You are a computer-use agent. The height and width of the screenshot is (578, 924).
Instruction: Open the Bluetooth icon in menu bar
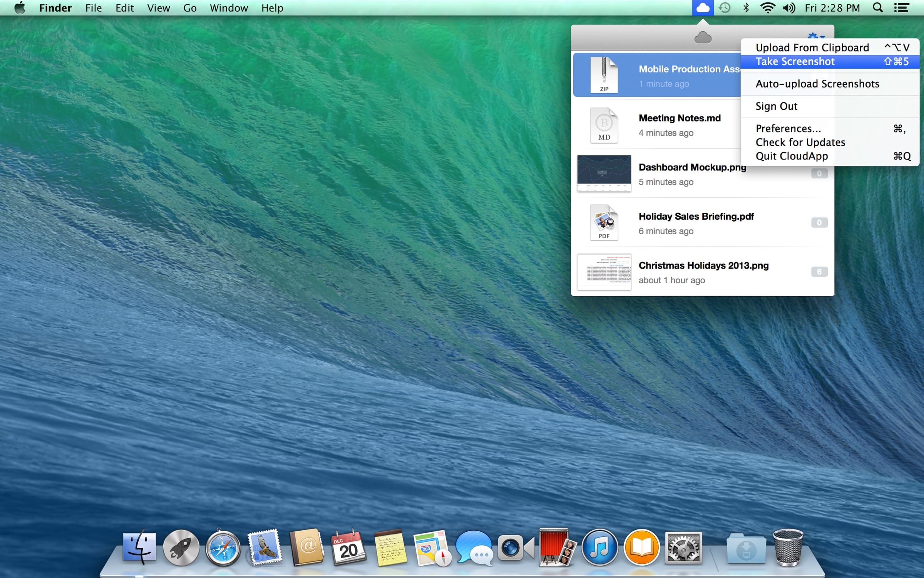746,8
